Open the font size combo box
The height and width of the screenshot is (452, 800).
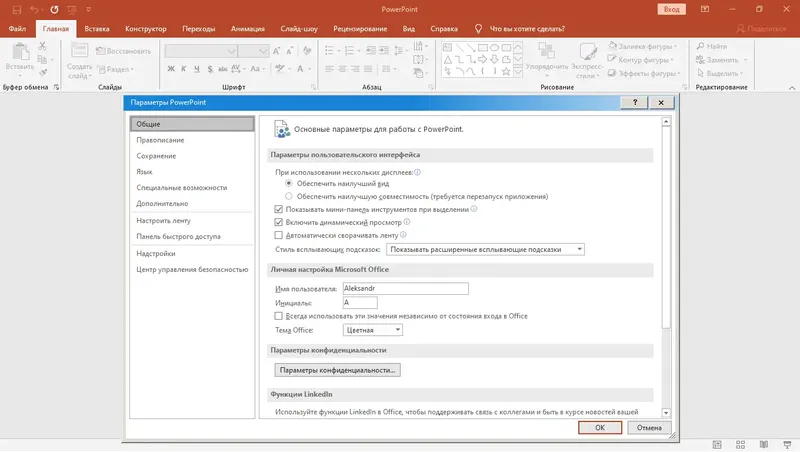pos(254,51)
